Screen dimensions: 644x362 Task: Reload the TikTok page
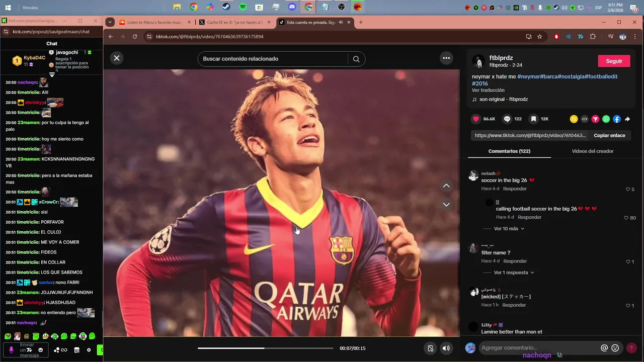[x=135, y=37]
